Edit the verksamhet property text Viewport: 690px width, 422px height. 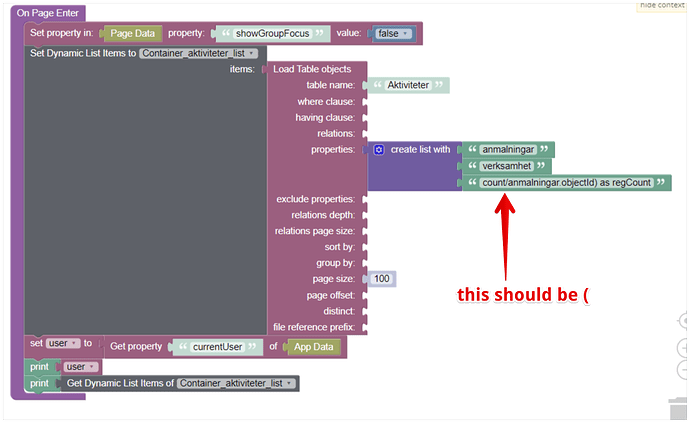[506, 166]
